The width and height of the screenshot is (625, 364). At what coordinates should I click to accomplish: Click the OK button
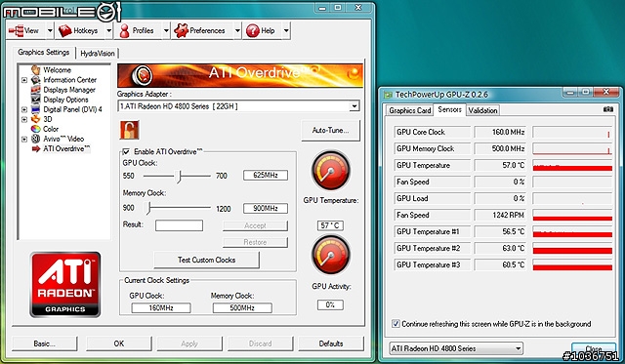click(x=119, y=344)
